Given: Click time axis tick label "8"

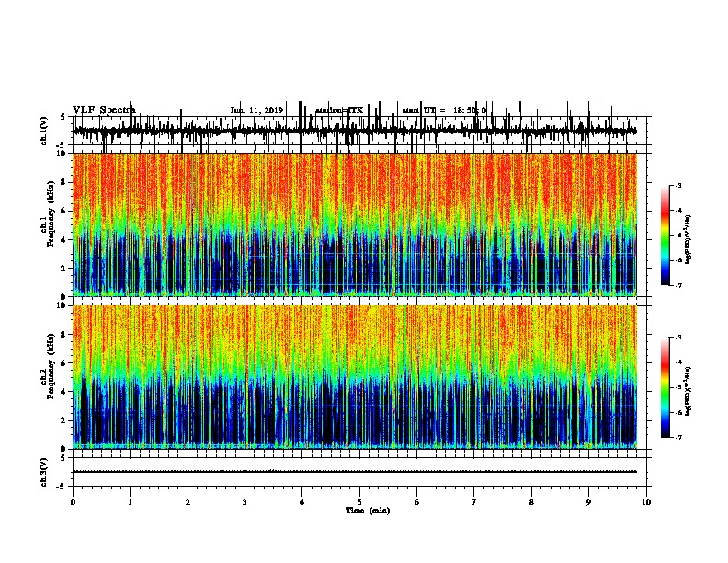Looking at the screenshot, I should coord(531,502).
